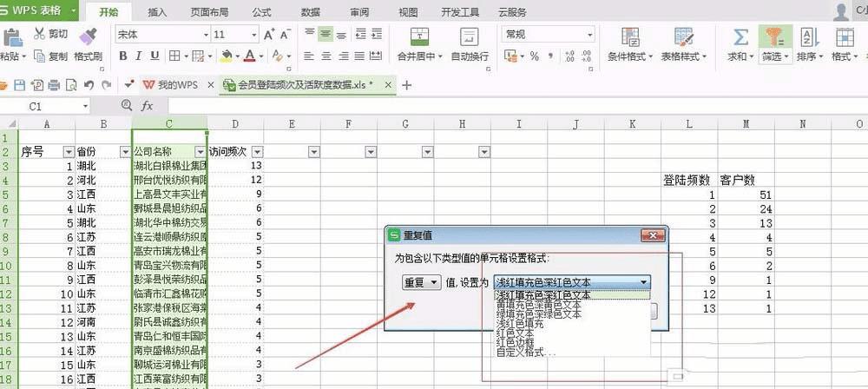Choose 黄填充色深黄色文本 from the list
868x389 pixels.
pos(539,304)
